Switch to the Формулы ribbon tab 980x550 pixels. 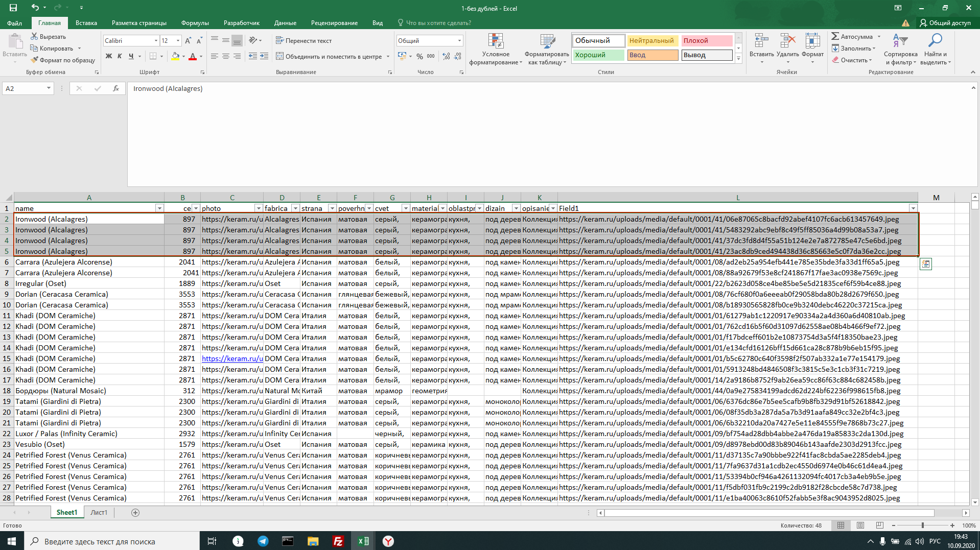coord(195,23)
